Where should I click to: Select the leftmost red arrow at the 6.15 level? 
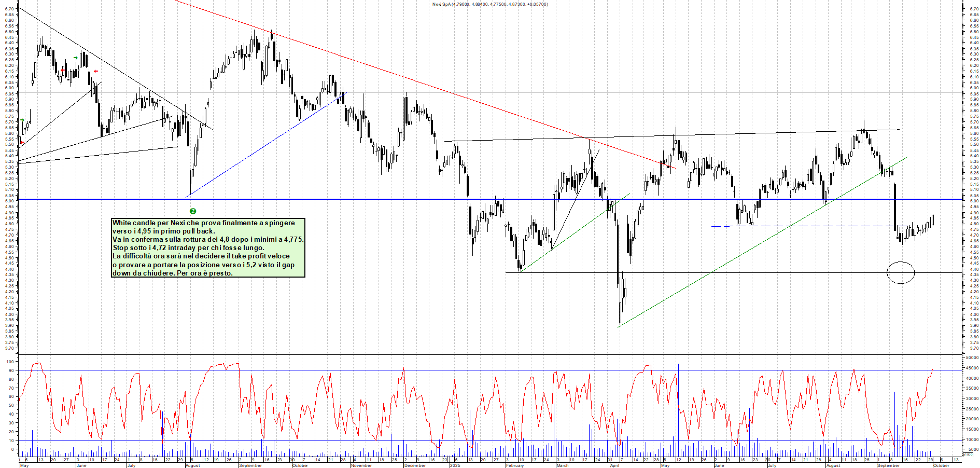point(63,70)
